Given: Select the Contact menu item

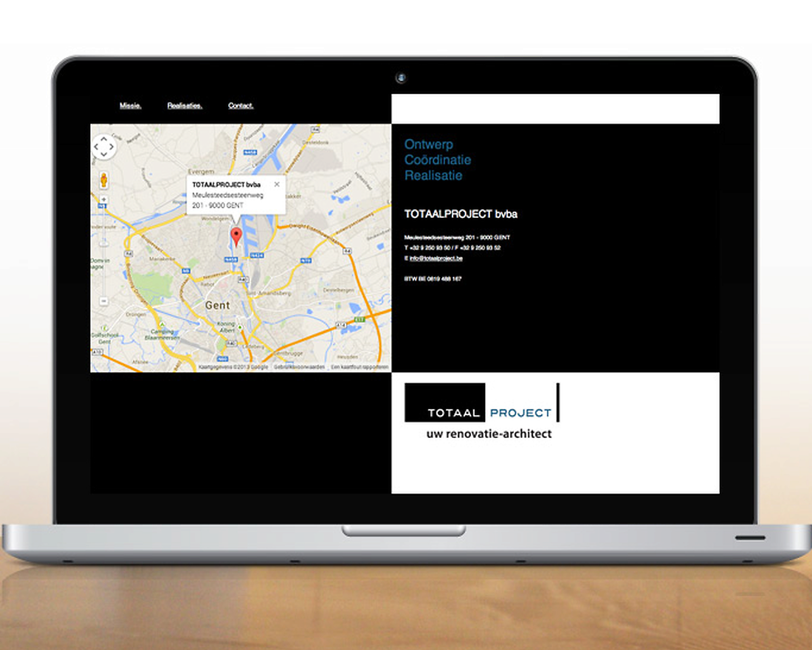Looking at the screenshot, I should click(x=241, y=106).
